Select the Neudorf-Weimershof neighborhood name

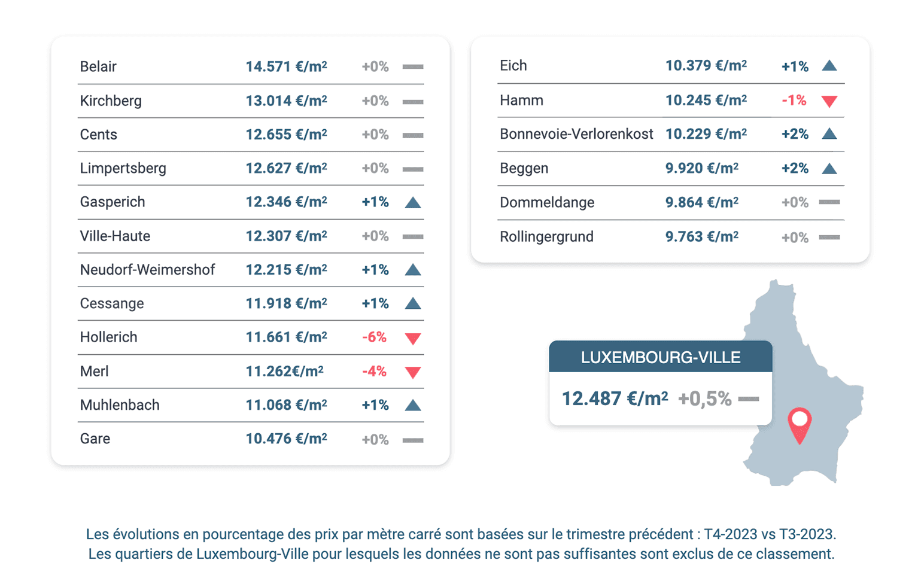[x=147, y=270]
